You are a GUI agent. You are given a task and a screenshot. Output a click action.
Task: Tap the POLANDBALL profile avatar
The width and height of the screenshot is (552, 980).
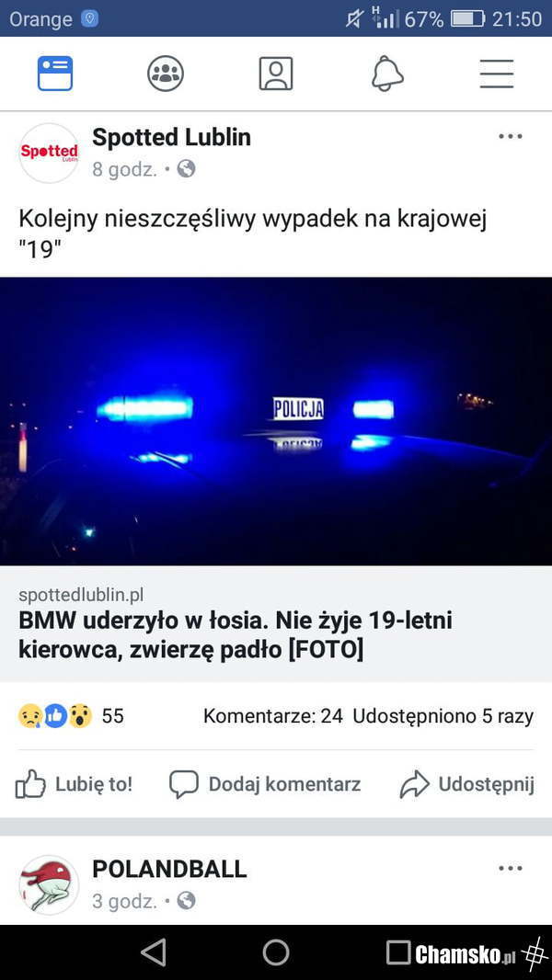pos(49,884)
